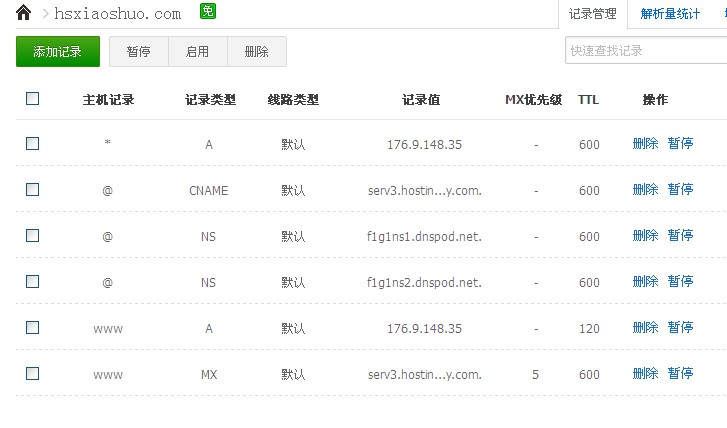Click TTL 600 in the MX row
The image size is (727, 428).
click(x=589, y=375)
